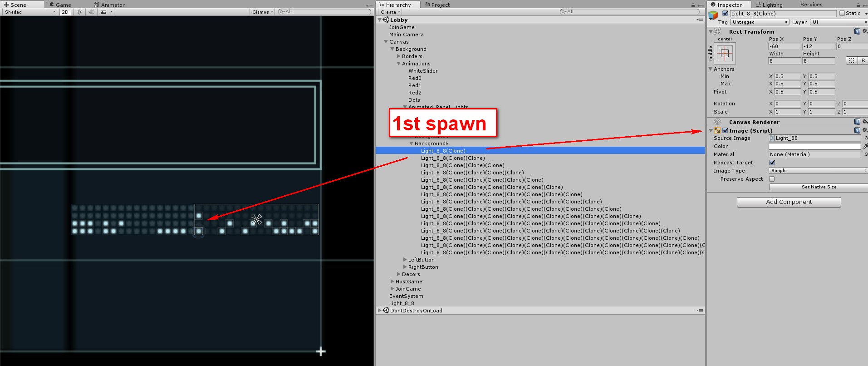Click the Rect Transform blueprint mode button

(x=851, y=61)
